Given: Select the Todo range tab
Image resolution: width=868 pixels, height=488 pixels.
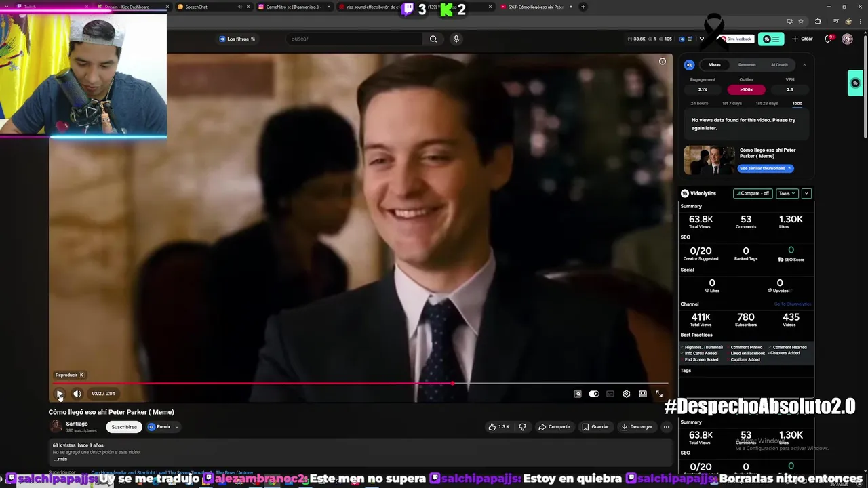Looking at the screenshot, I should (797, 104).
